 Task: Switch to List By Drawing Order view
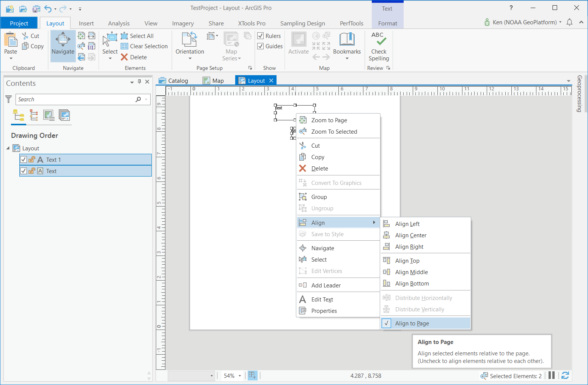click(19, 115)
